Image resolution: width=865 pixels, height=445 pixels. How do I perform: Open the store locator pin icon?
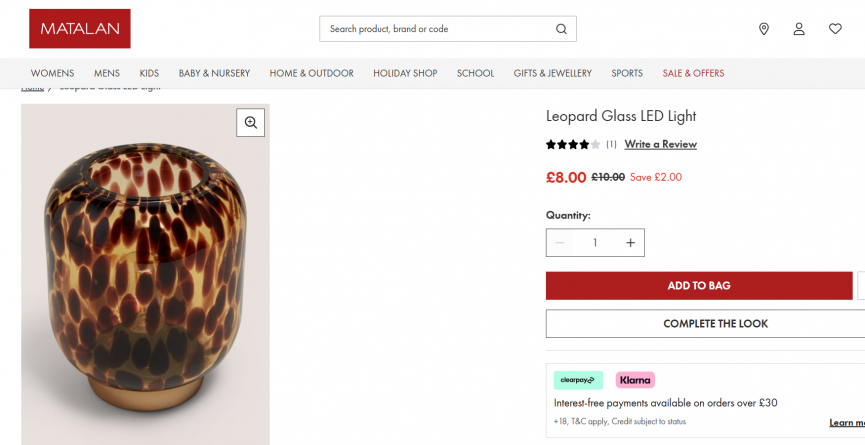pos(764,29)
